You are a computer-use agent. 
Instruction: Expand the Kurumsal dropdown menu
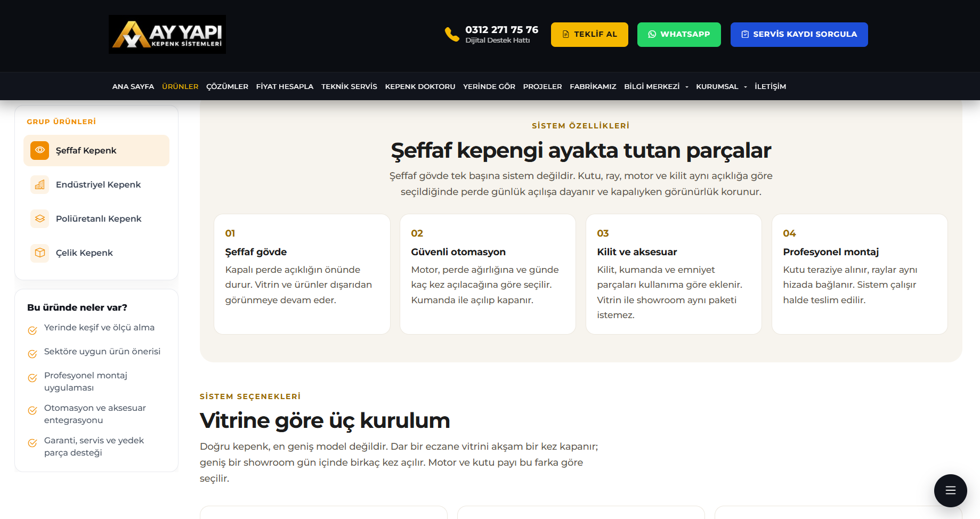pos(722,86)
